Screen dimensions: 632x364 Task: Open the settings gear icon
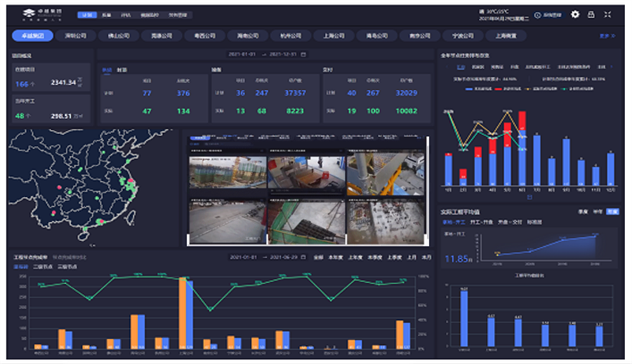(x=575, y=15)
